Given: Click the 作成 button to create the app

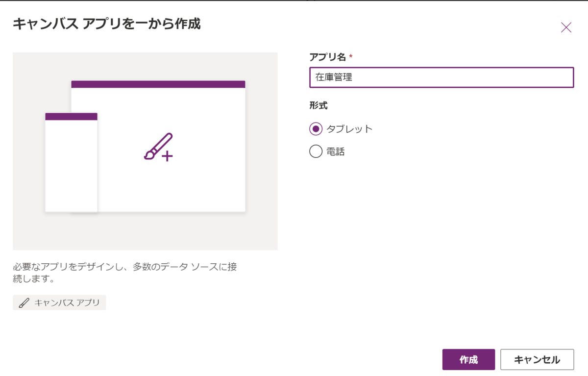Looking at the screenshot, I should pyautogui.click(x=468, y=359).
